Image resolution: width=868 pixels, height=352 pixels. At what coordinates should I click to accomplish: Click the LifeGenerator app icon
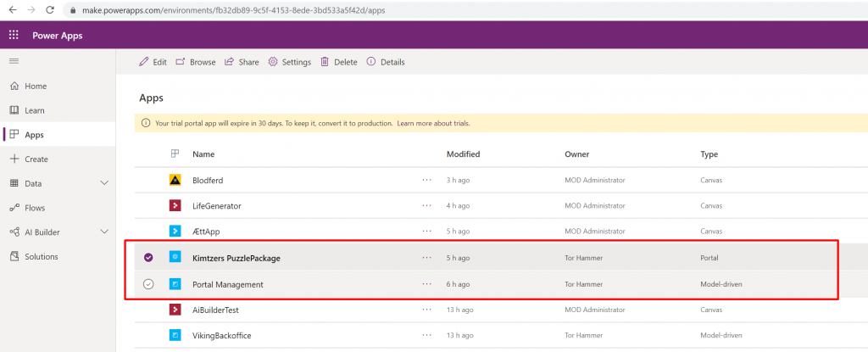pos(175,205)
